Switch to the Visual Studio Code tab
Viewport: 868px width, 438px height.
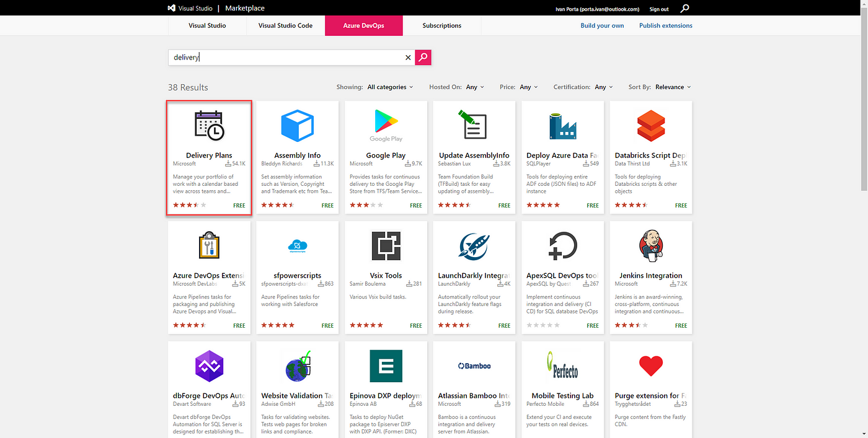(x=285, y=25)
